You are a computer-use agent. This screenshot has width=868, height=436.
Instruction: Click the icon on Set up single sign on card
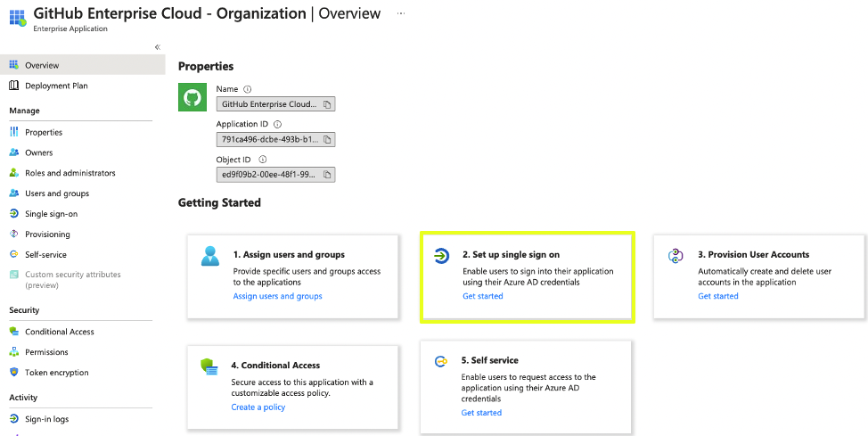click(441, 256)
